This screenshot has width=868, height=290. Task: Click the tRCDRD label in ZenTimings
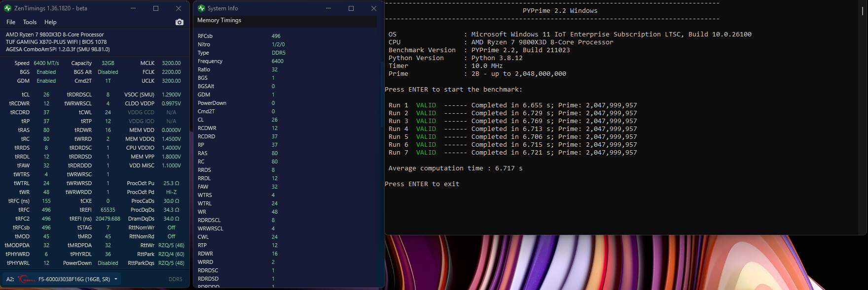click(x=20, y=112)
